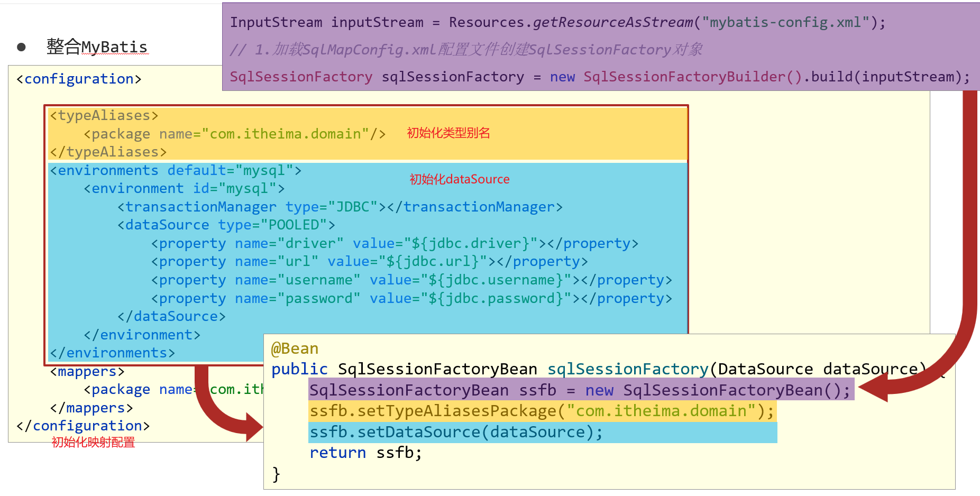
Task: Click the comment about loading SqlMapConfig.xml
Action: pos(466,49)
